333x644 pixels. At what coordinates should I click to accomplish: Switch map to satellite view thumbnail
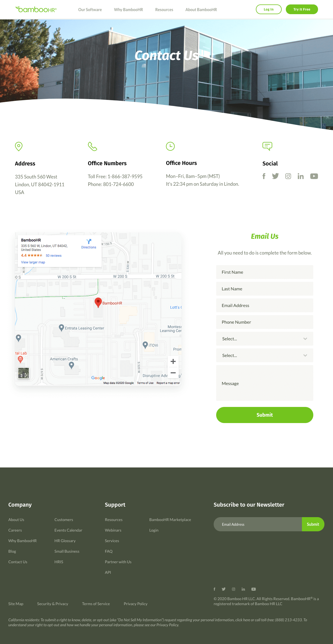click(24, 373)
